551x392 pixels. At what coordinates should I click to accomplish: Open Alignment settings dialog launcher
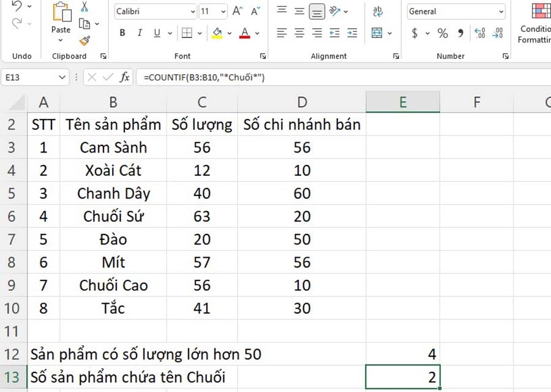[x=396, y=56]
